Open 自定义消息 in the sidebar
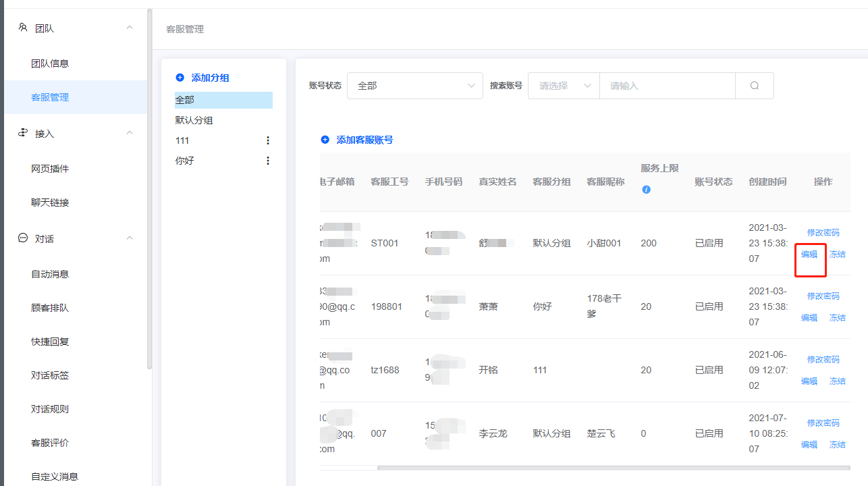The image size is (868, 486). pos(55,477)
